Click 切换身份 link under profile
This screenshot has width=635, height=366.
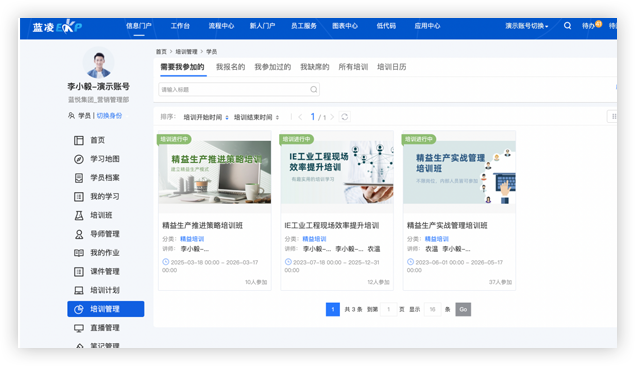pyautogui.click(x=109, y=116)
